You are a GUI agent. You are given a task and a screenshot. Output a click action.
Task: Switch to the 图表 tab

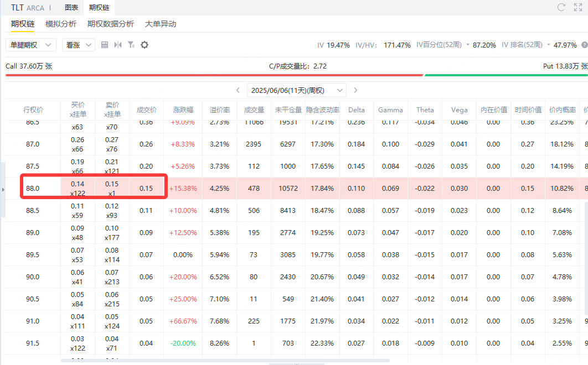tap(71, 8)
